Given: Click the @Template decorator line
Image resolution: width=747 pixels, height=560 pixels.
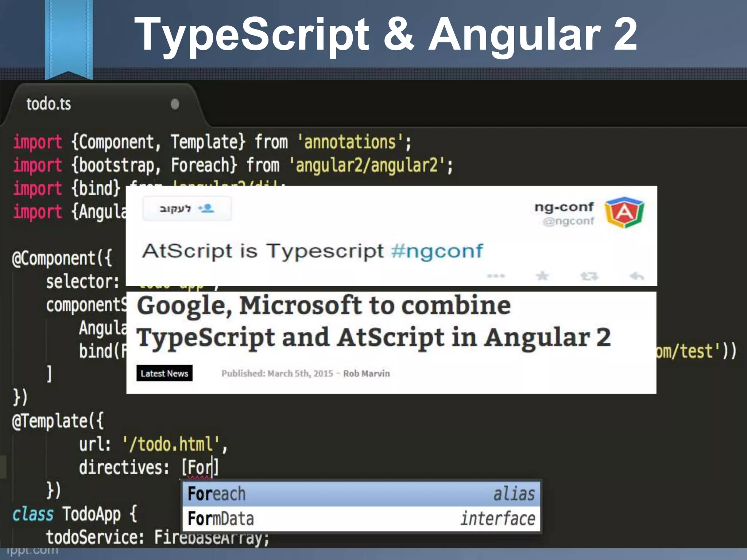Looking at the screenshot, I should [58, 421].
